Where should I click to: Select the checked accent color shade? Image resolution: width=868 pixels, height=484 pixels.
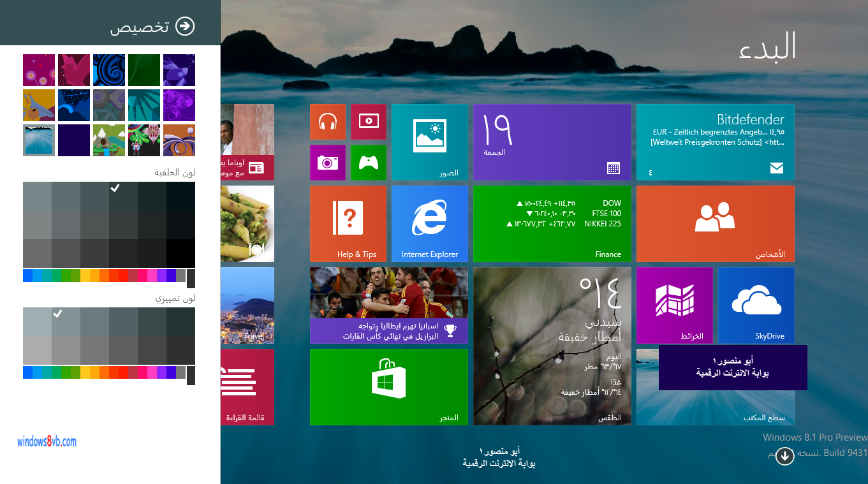pyautogui.click(x=66, y=321)
